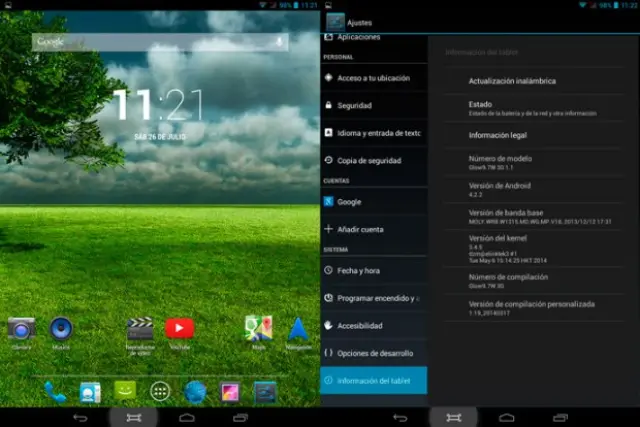Open the green Messaging app in dock
This screenshot has width=640, height=427.
[125, 391]
